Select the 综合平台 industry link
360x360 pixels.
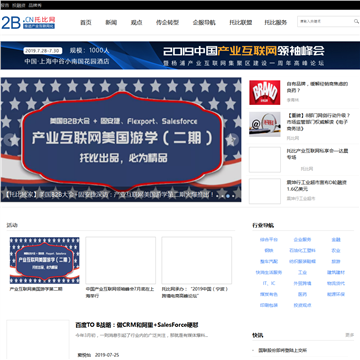pos(269,240)
